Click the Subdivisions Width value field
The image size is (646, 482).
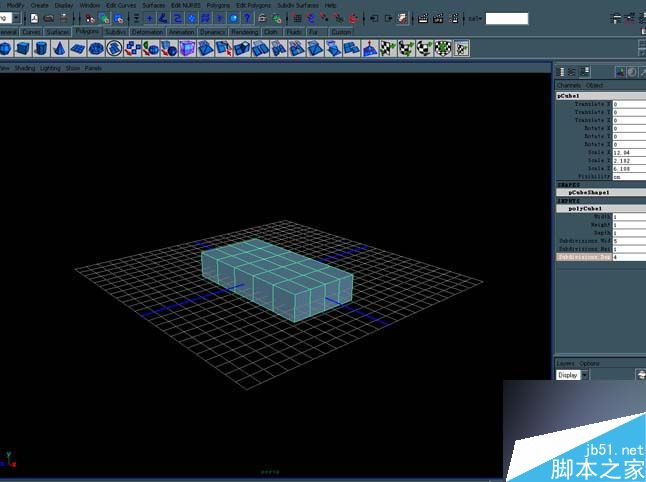[x=629, y=241]
